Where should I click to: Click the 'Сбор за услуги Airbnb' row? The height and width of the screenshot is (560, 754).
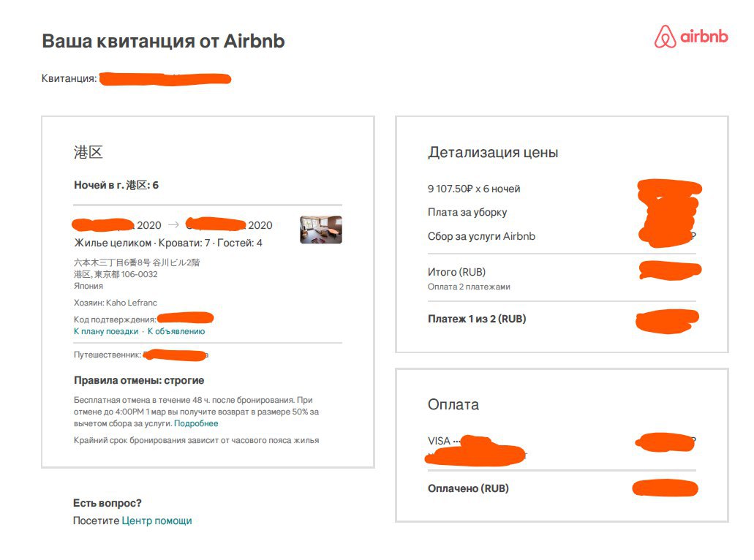point(562,236)
